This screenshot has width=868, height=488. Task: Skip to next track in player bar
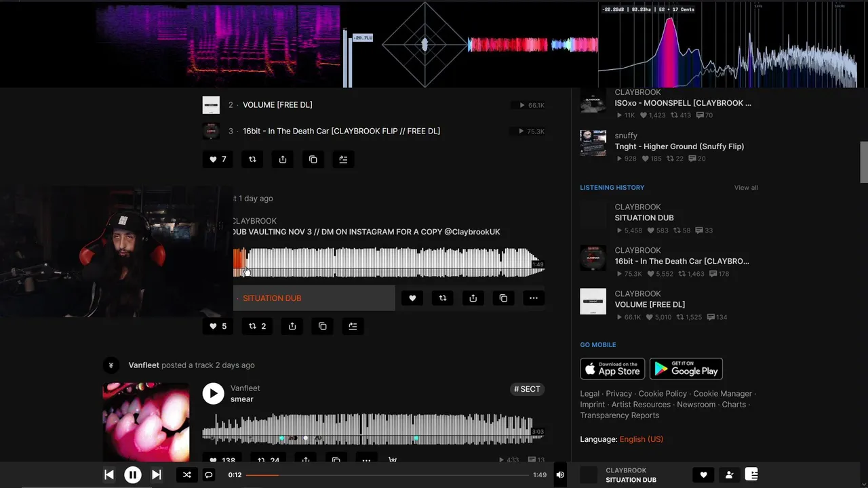click(x=156, y=475)
